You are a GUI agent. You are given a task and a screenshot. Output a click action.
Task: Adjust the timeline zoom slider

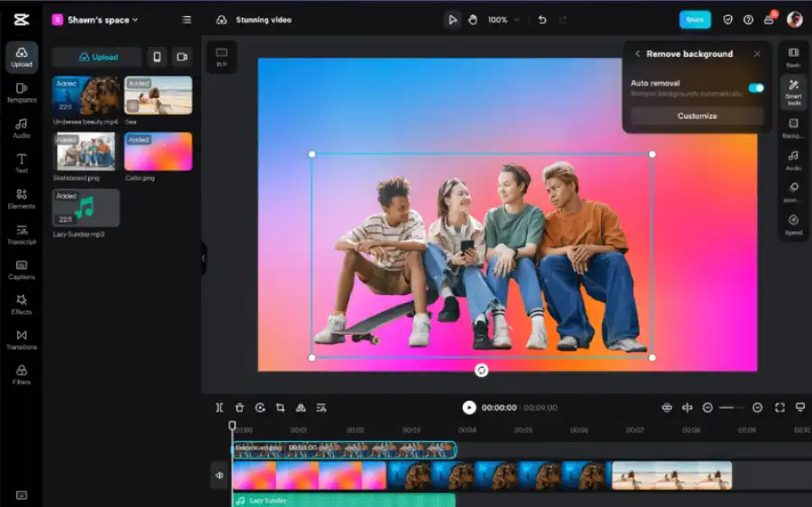tap(732, 408)
